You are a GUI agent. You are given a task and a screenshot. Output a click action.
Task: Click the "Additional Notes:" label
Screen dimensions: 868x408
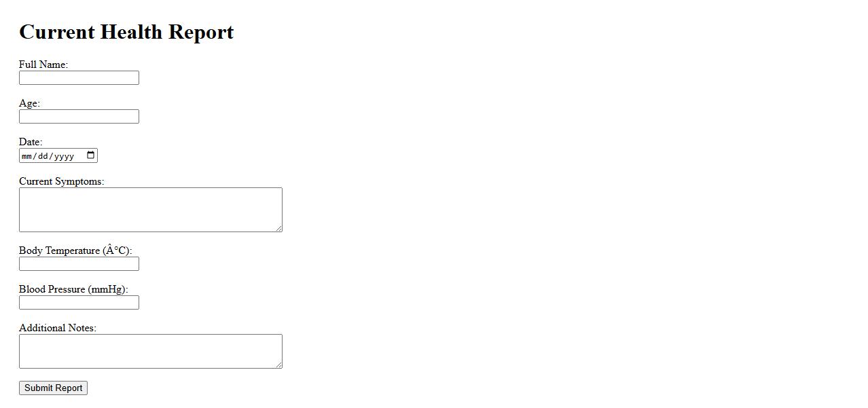pos(58,328)
